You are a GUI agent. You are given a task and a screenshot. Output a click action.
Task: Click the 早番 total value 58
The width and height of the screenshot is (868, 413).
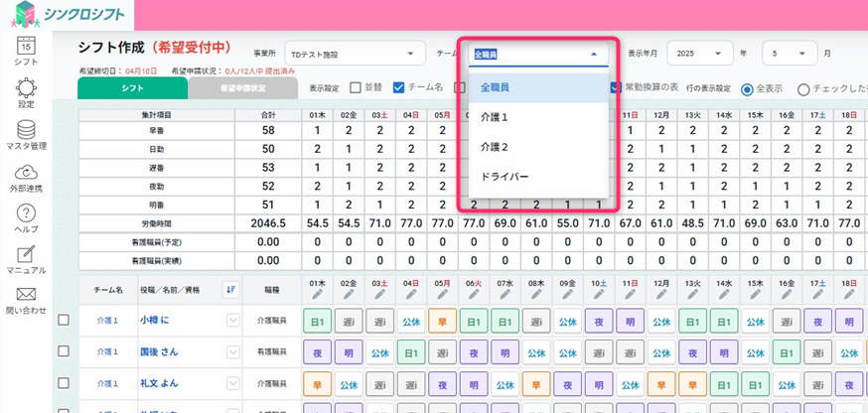coord(268,131)
